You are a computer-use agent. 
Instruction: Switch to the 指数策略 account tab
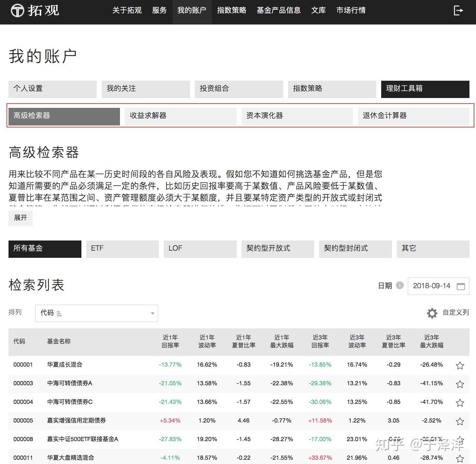pos(332,89)
